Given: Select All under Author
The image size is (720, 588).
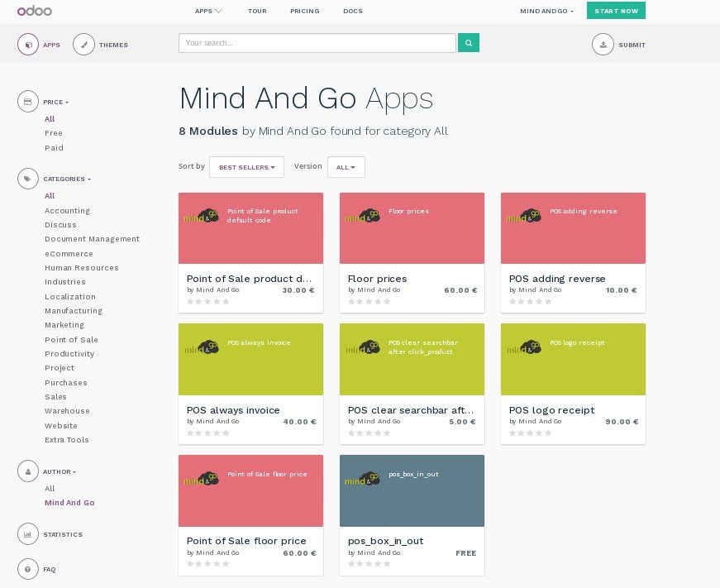Looking at the screenshot, I should (50, 489).
